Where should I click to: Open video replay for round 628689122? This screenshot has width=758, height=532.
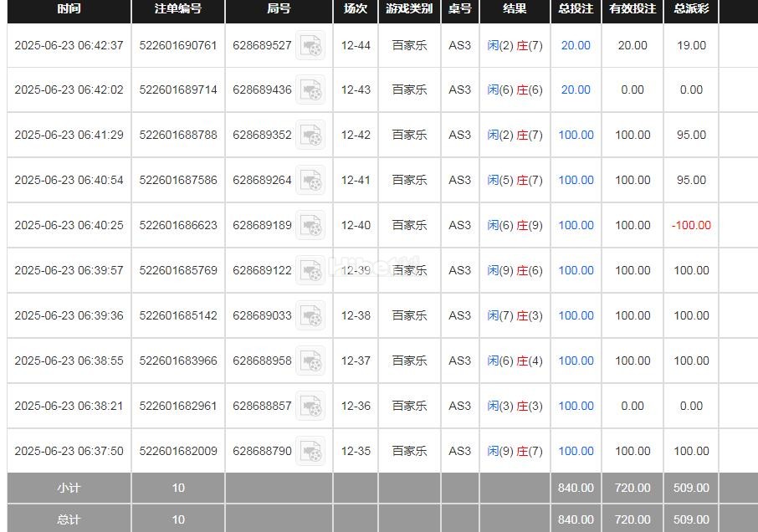click(x=310, y=271)
